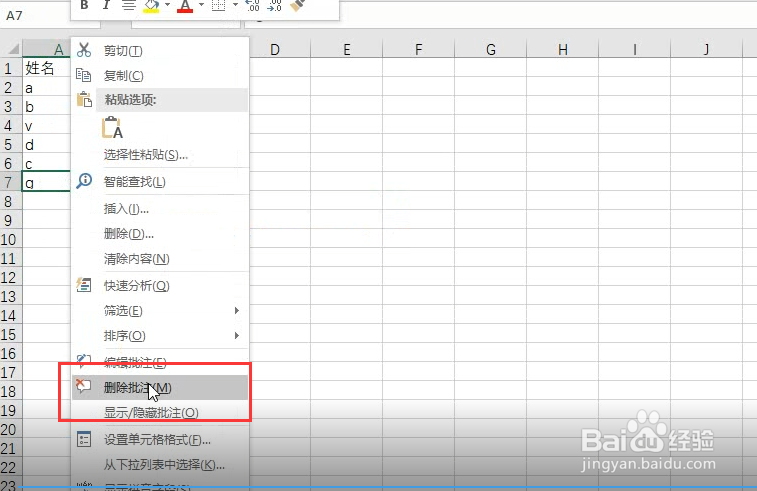
Task: Choose Pick From Drop-down List (从下拉列表中选择)
Action: click(x=160, y=465)
